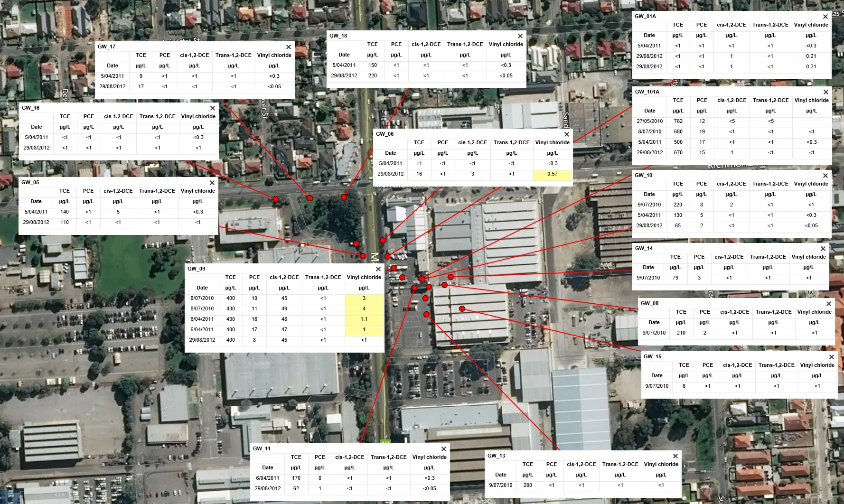Select the GW_14 red marker point
The width and height of the screenshot is (844, 504).
pos(450,277)
